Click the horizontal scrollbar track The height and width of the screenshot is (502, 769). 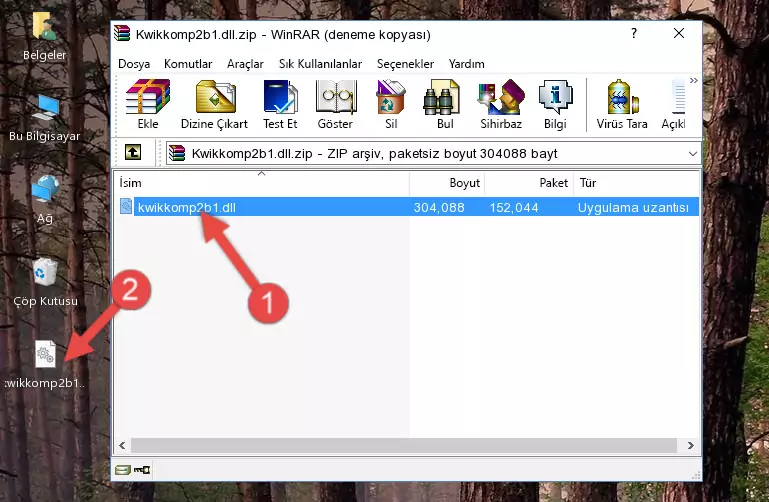[x=404, y=445]
